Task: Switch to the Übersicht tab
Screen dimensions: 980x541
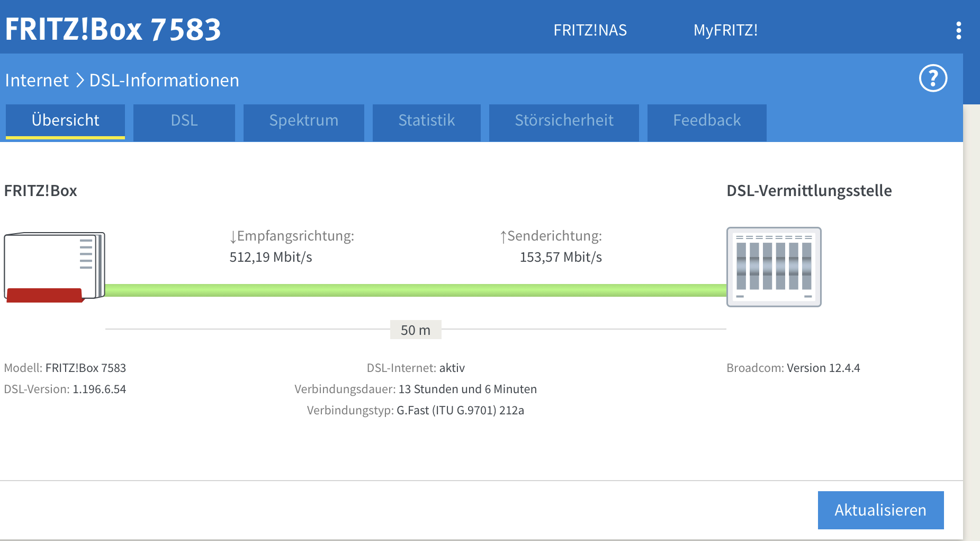Action: tap(65, 121)
